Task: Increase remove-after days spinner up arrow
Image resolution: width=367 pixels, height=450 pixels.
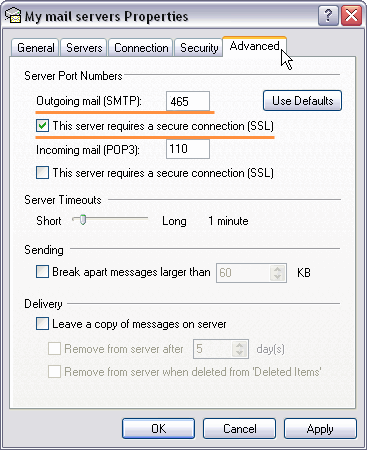Action: [239, 345]
